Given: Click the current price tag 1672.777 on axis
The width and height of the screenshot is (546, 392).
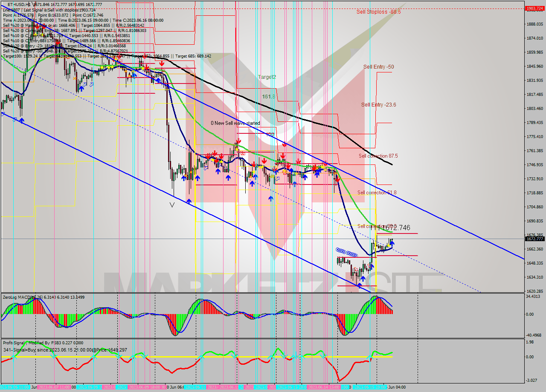Looking at the screenshot, I should point(534,239).
